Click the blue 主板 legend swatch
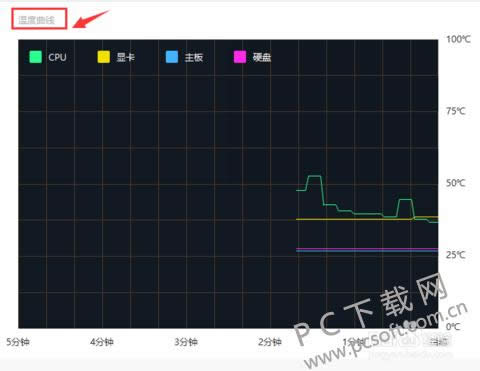This screenshot has width=480, height=371. point(172,57)
